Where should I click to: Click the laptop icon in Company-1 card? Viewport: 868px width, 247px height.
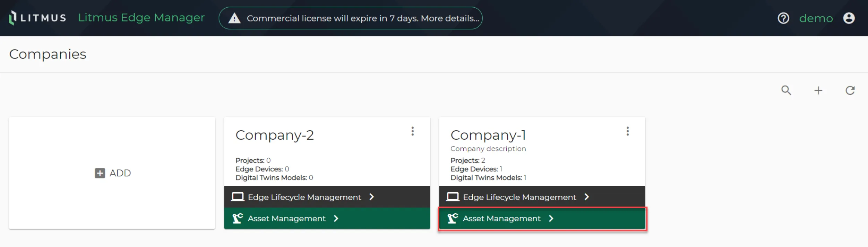coord(453,197)
